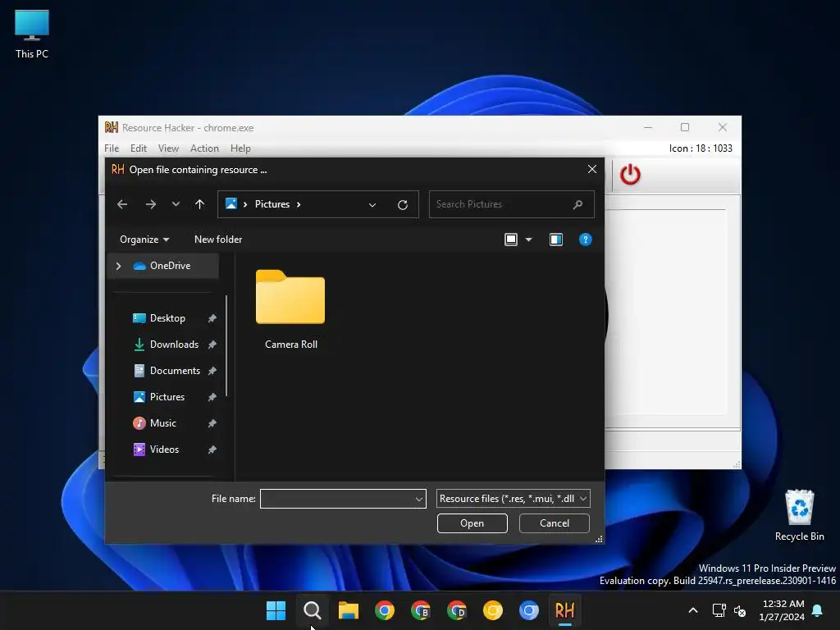
Task: Click the pin icon next to Music
Action: 212,423
